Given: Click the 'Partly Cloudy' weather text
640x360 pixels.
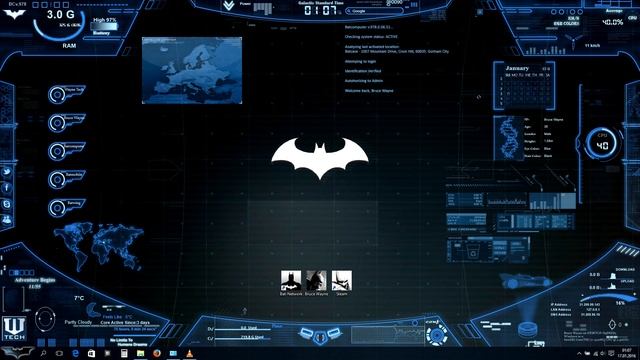Looking at the screenshot, I should pyautogui.click(x=78, y=322).
